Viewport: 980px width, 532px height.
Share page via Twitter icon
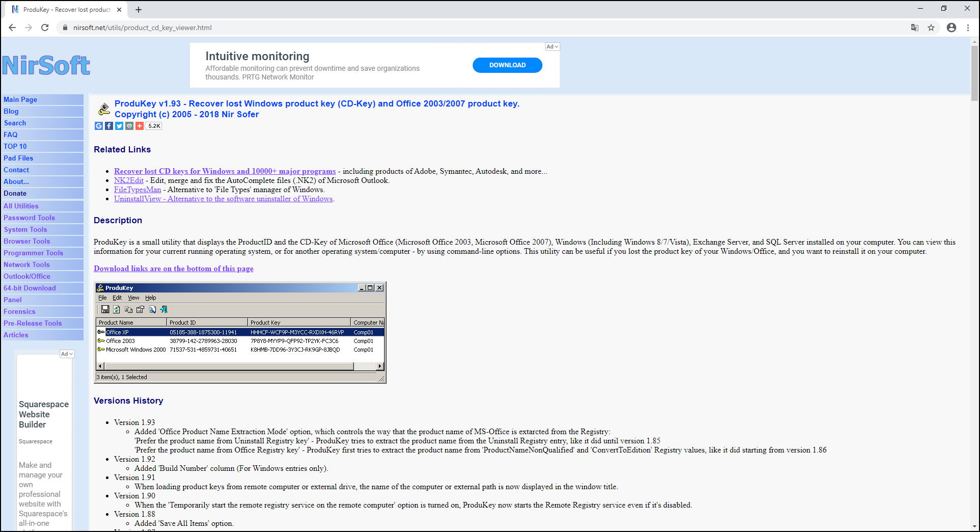119,126
